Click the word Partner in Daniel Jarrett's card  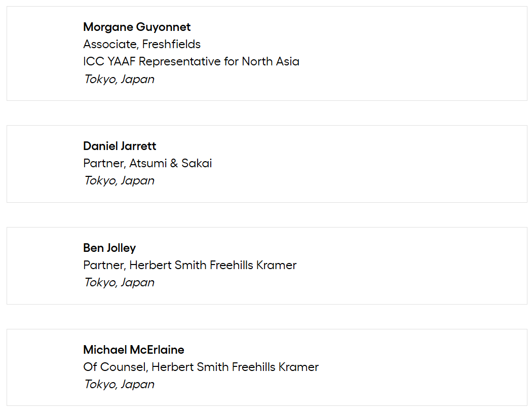[103, 163]
